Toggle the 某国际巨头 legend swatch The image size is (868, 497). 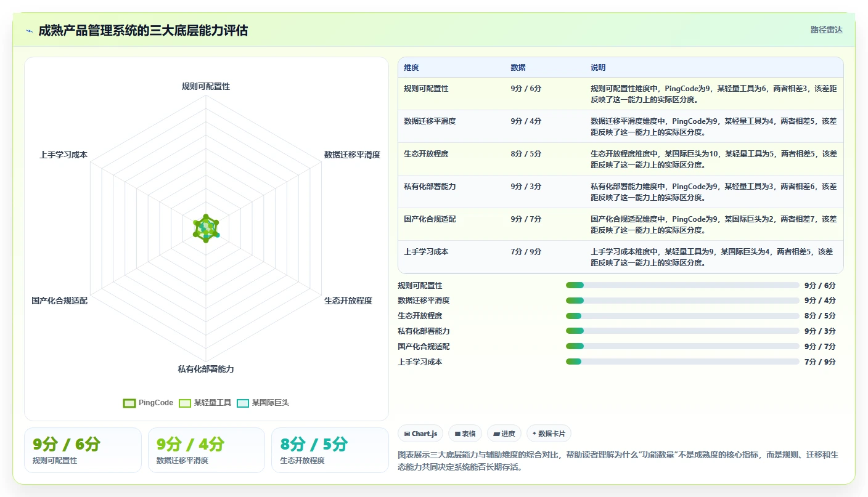click(x=243, y=403)
